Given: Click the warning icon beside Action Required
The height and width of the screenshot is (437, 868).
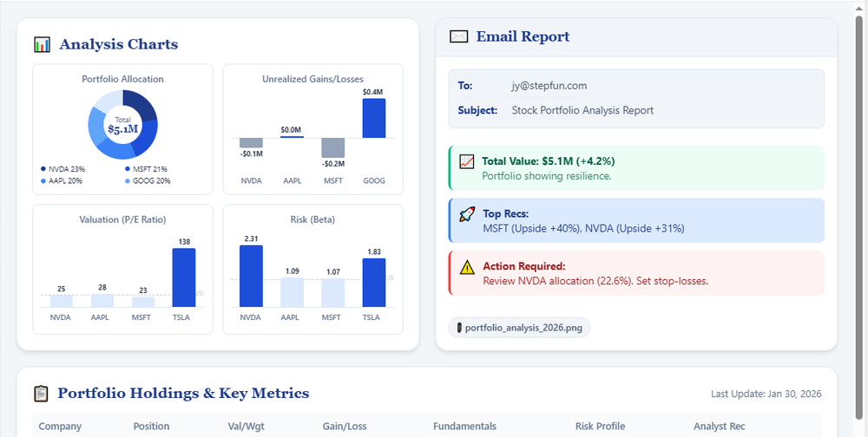Looking at the screenshot, I should tap(467, 267).
